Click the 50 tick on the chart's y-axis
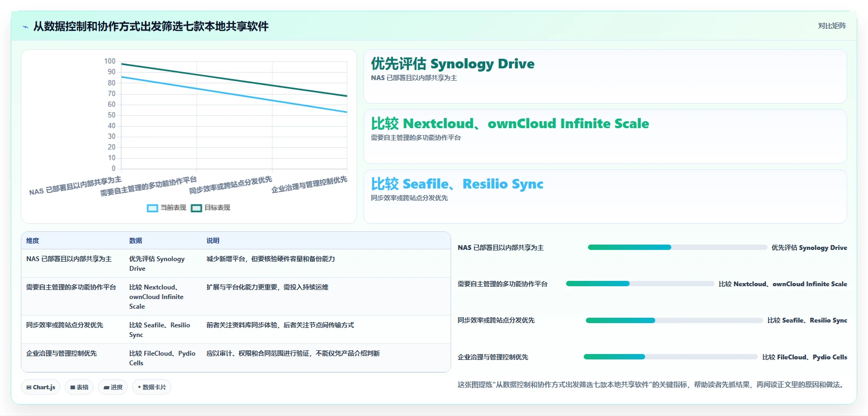Viewport: 868px width, 416px height. click(x=111, y=115)
